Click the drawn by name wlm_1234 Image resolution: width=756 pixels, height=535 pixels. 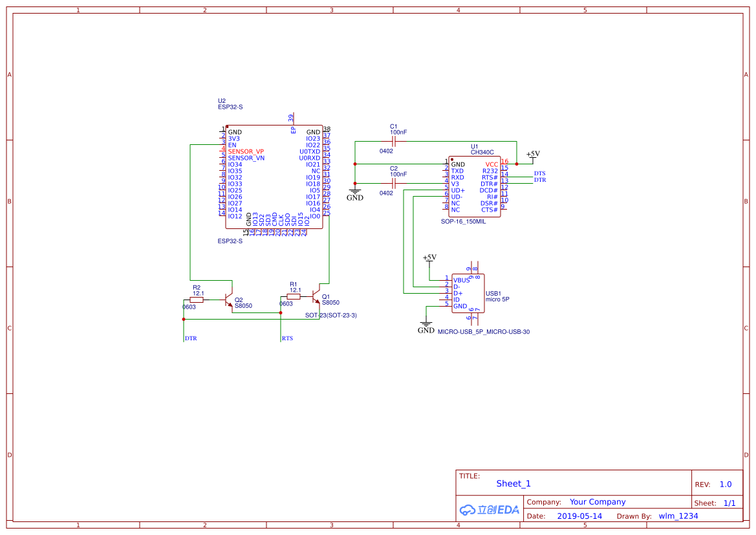click(678, 516)
